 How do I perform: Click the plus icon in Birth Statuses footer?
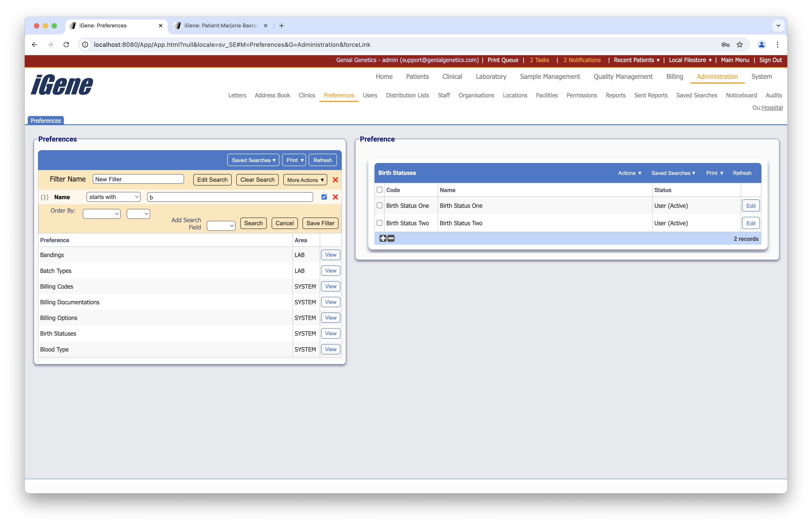383,238
